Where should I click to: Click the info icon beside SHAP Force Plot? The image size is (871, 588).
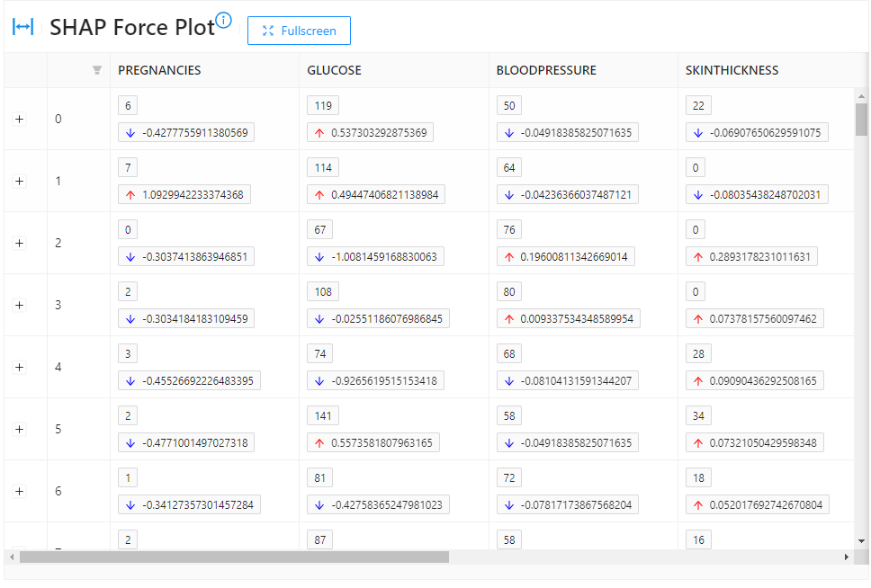[224, 21]
